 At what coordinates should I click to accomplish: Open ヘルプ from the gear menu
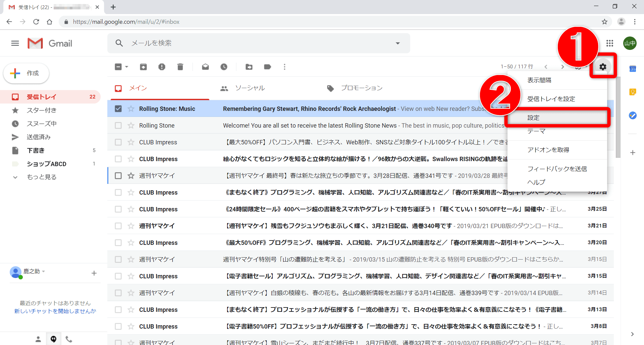tap(557, 182)
